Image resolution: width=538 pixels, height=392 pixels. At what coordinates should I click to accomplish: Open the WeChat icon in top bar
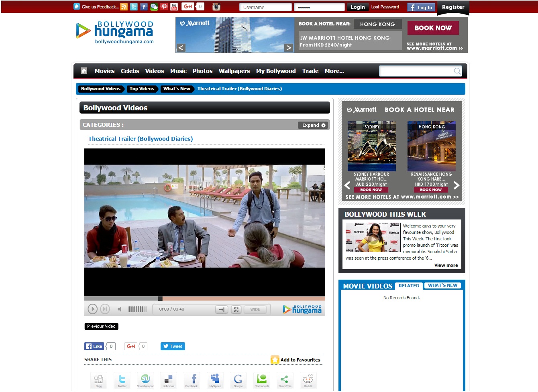[x=154, y=7]
